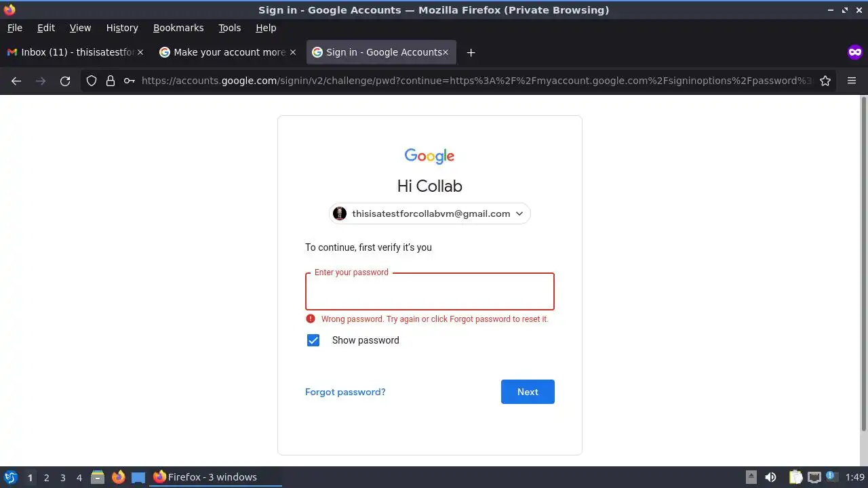
Task: Switch to the Inbox (11) Gmail tab
Action: (x=75, y=52)
